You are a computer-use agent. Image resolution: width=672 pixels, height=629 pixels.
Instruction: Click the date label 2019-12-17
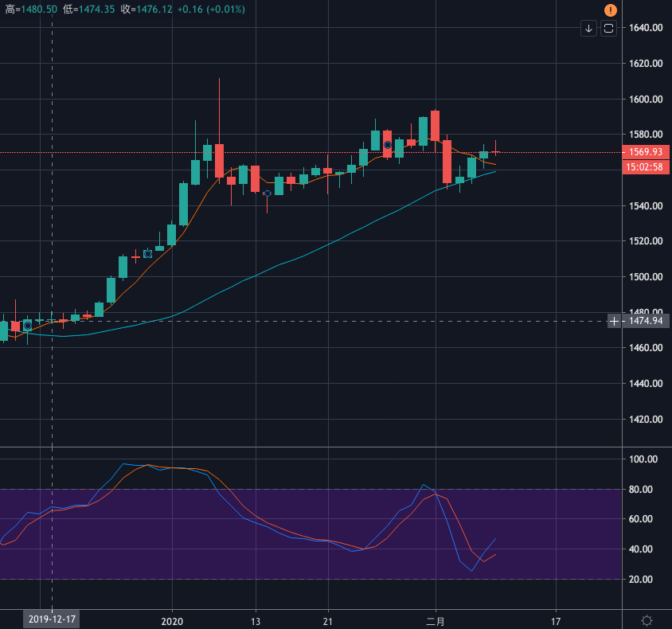pos(52,619)
